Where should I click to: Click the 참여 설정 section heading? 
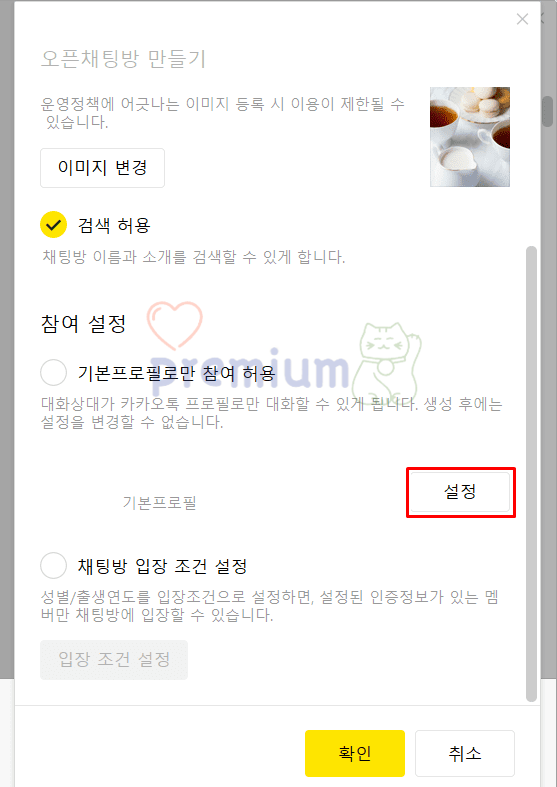click(83, 324)
